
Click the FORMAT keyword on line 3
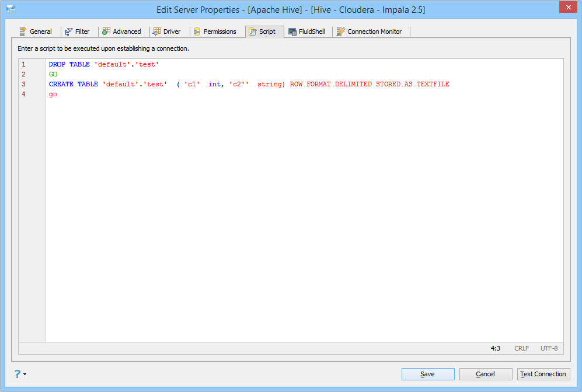point(319,84)
